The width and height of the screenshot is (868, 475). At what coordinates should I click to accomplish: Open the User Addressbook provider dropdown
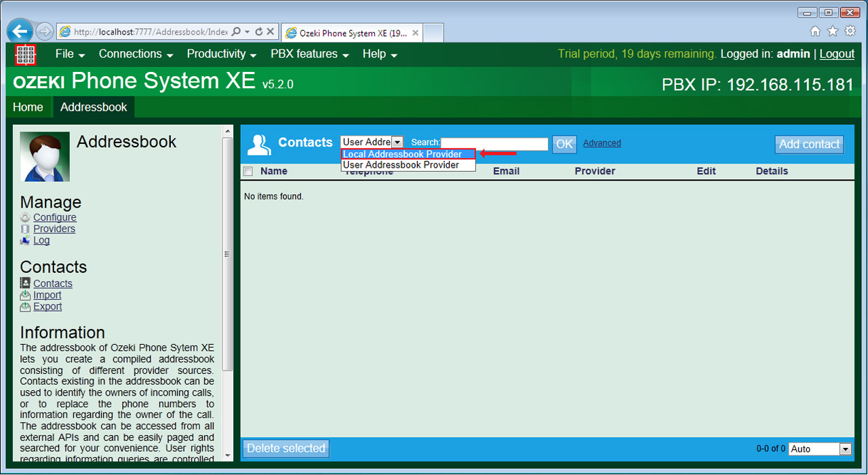click(372, 142)
